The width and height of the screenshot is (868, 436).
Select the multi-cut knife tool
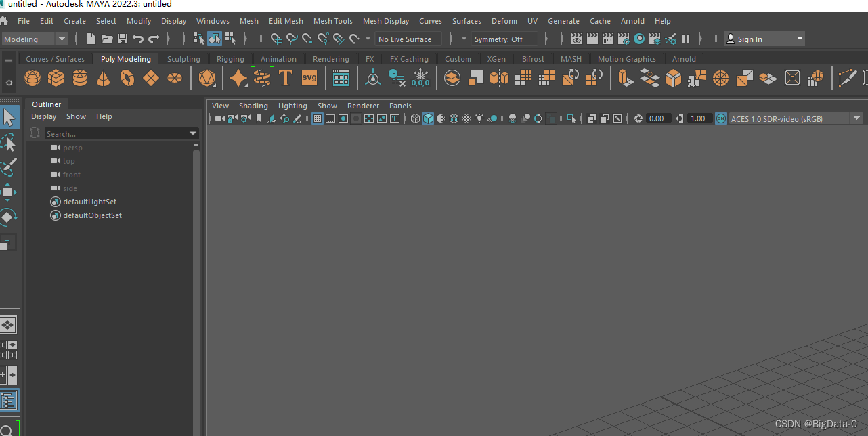(847, 79)
